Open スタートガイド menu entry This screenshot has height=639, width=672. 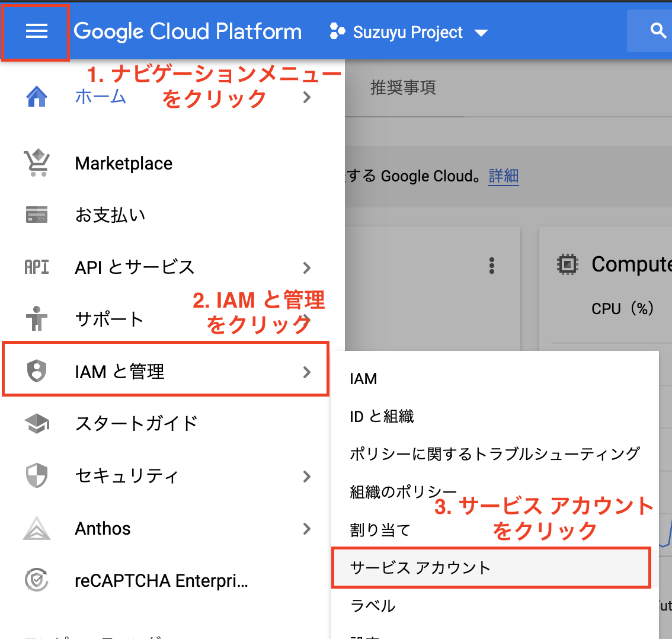point(136,423)
